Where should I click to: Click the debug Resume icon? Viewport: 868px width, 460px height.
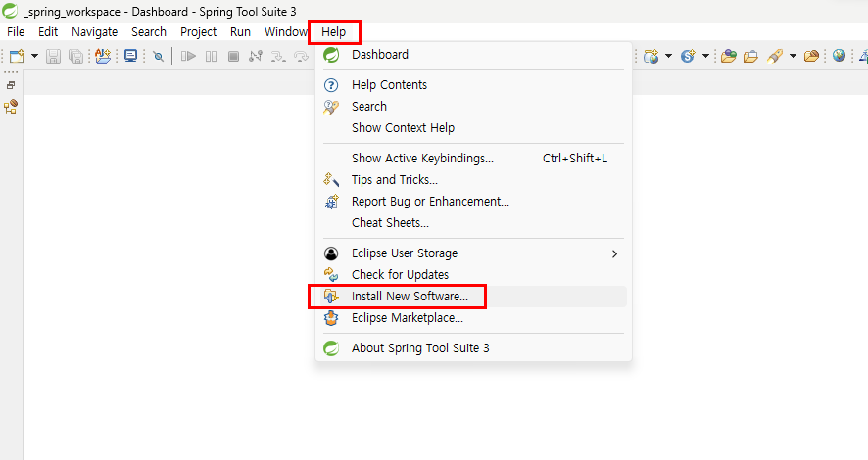[188, 56]
